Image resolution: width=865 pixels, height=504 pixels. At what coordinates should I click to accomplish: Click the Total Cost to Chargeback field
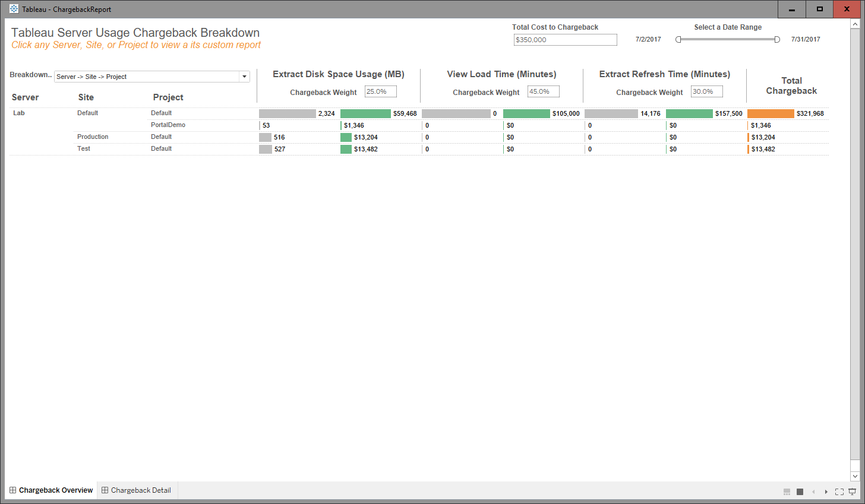point(565,40)
